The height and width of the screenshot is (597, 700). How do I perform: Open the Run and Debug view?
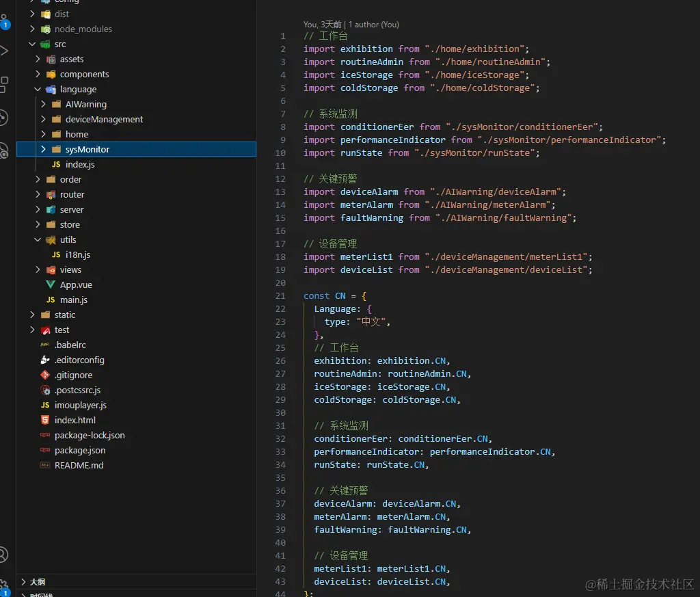pyautogui.click(x=4, y=51)
